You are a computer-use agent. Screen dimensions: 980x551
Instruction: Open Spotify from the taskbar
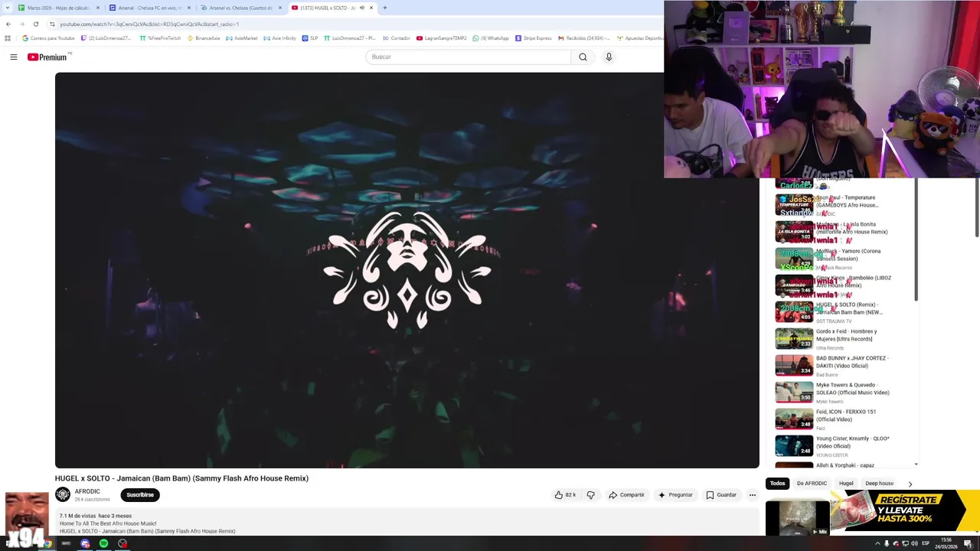click(x=103, y=543)
